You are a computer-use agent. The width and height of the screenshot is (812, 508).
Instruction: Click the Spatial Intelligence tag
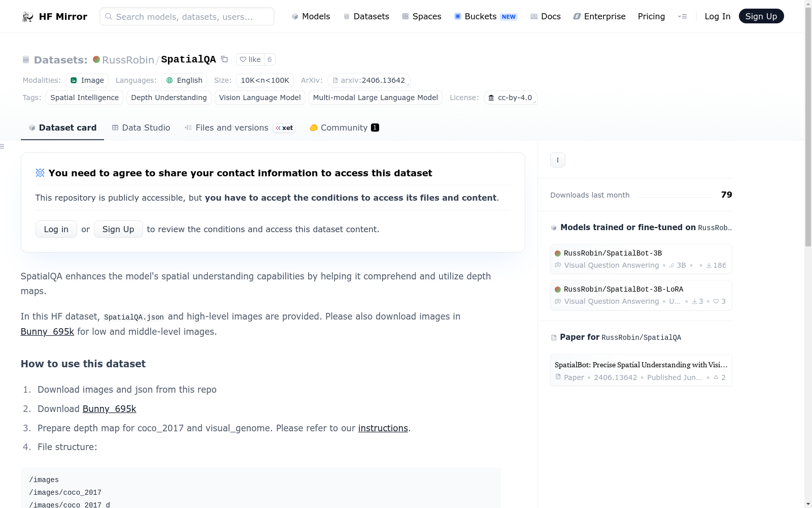coord(84,98)
